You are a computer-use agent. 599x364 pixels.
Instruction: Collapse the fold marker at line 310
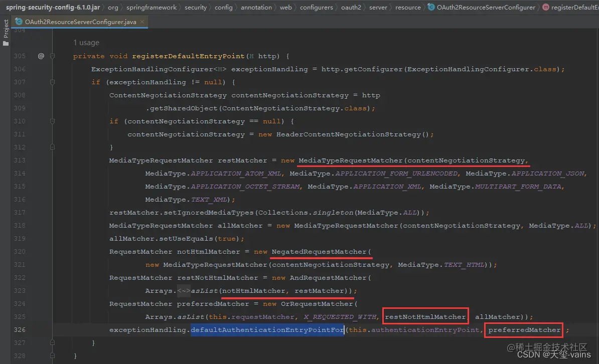(52, 121)
